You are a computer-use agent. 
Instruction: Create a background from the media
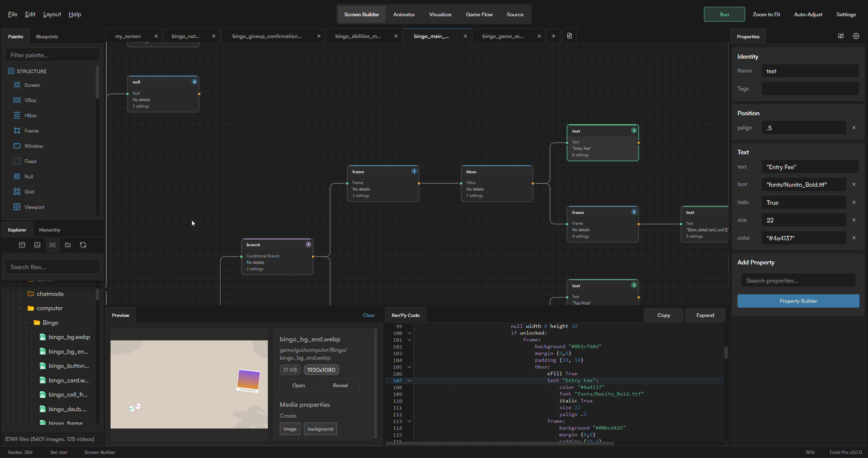coord(320,429)
